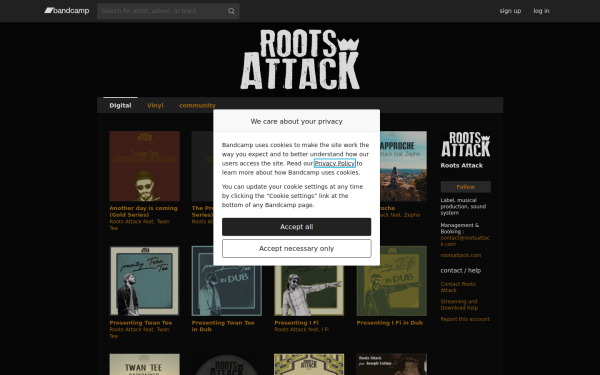Viewport: 600px width, 375px height.
Task: Click the sidebar Roots Attack logo image
Action: tap(466, 144)
